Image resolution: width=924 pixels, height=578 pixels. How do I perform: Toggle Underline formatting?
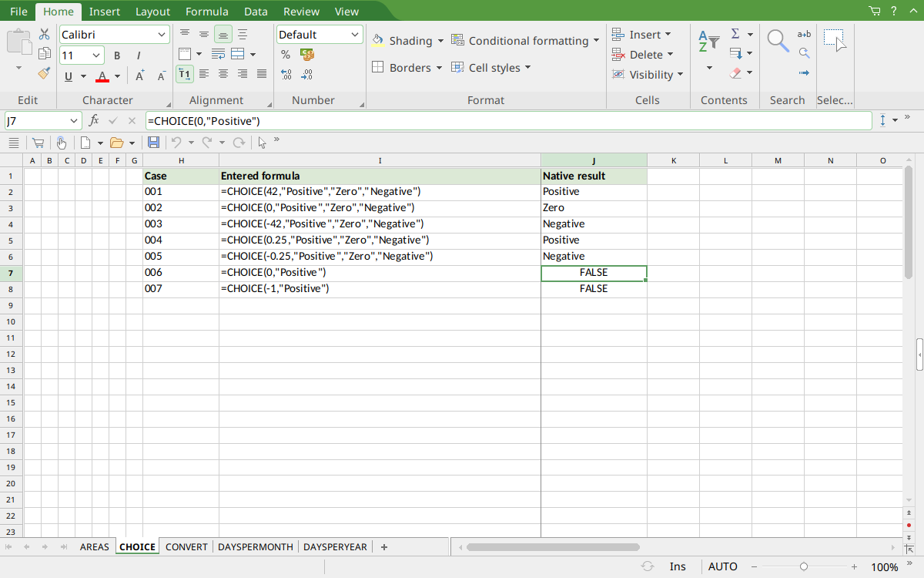(x=69, y=76)
